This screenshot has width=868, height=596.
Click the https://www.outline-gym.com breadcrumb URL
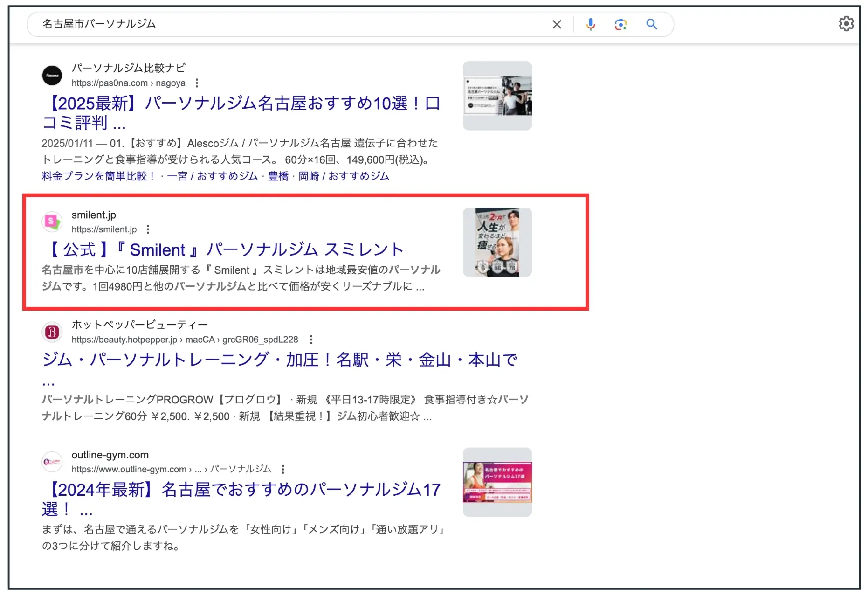[171, 469]
